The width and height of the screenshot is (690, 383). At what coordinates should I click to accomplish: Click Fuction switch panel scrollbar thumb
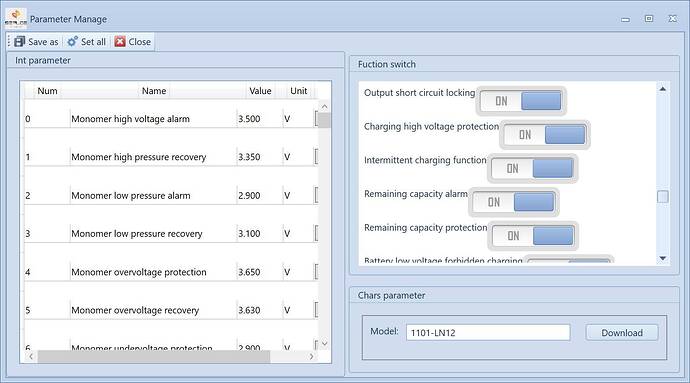pyautogui.click(x=663, y=196)
